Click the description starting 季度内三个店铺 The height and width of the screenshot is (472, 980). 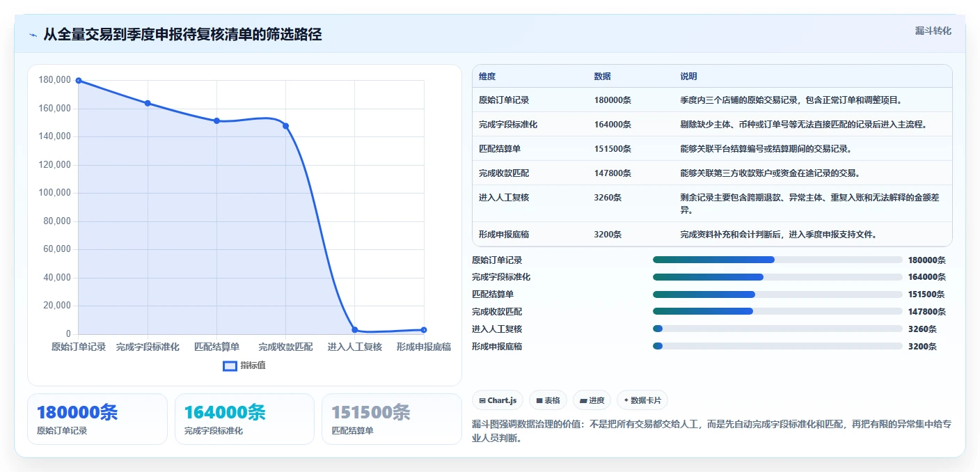[x=791, y=100]
